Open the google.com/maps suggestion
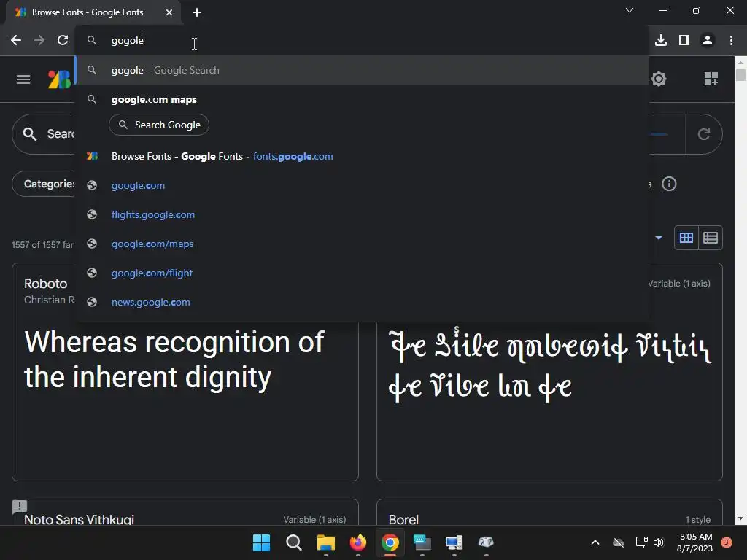747x560 pixels. coord(362,244)
